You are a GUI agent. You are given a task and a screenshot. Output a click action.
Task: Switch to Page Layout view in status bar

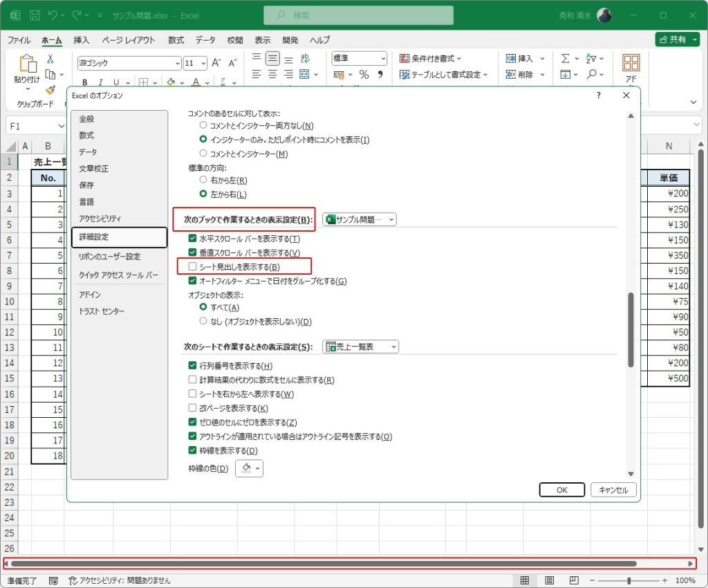point(548,580)
